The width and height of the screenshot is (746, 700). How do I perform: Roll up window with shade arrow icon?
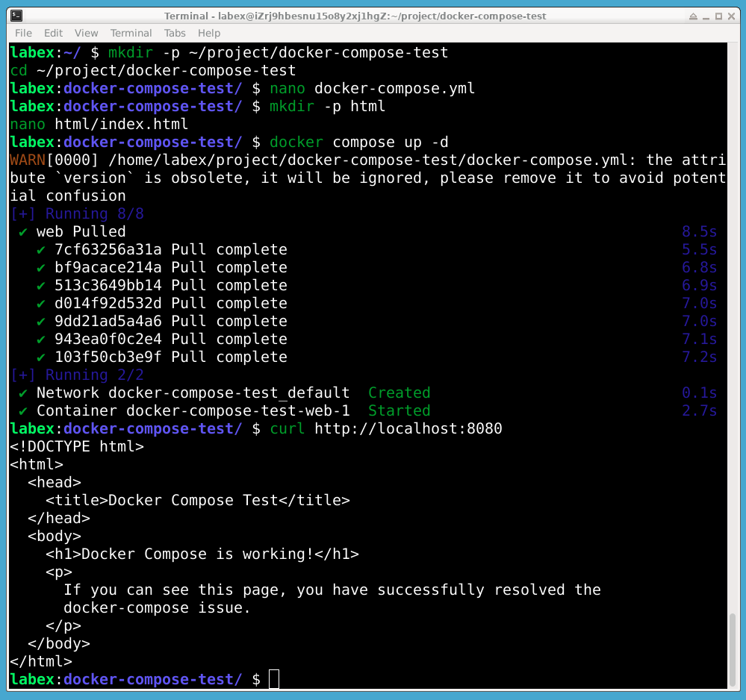693,16
